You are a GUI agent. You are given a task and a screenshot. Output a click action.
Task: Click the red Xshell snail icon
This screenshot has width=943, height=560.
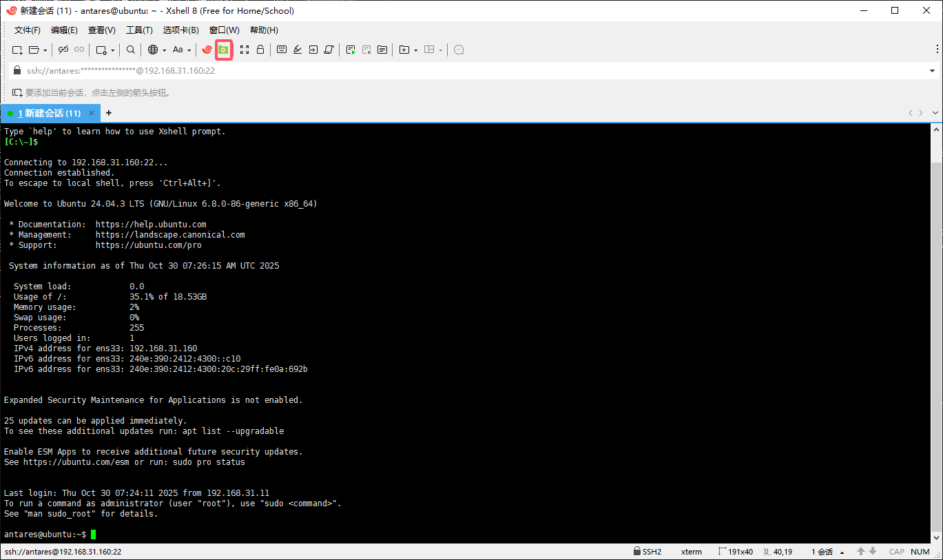coord(207,50)
